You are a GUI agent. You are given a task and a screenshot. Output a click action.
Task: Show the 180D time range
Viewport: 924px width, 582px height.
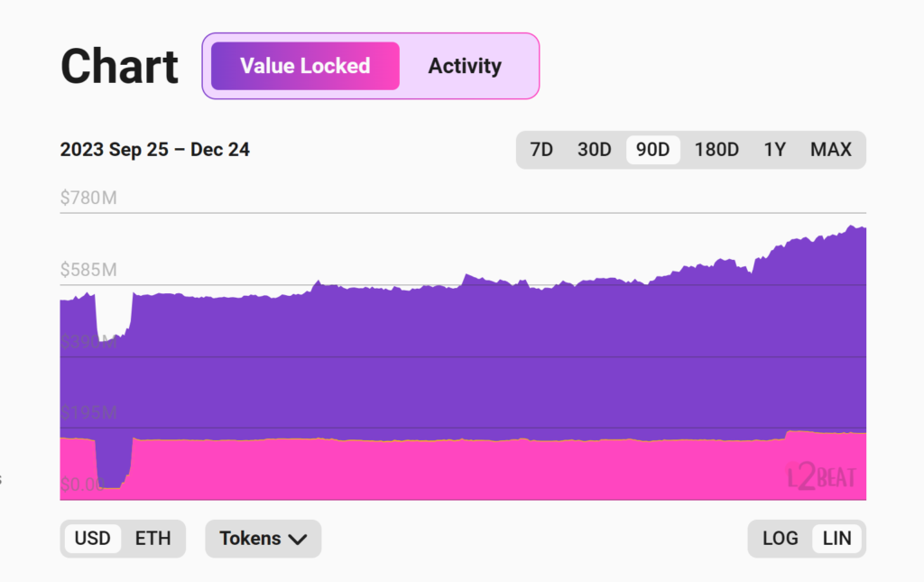click(716, 150)
